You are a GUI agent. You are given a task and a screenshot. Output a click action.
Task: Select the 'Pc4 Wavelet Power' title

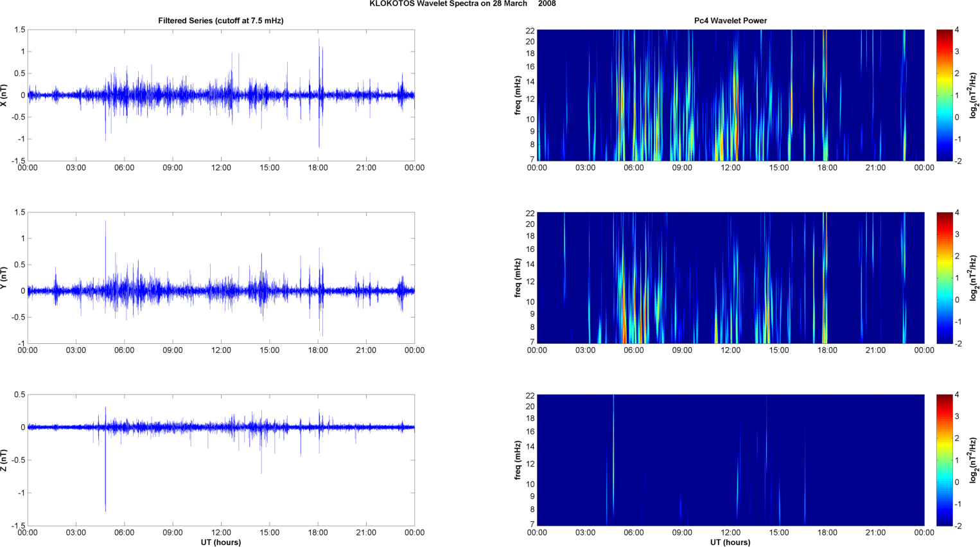[730, 21]
